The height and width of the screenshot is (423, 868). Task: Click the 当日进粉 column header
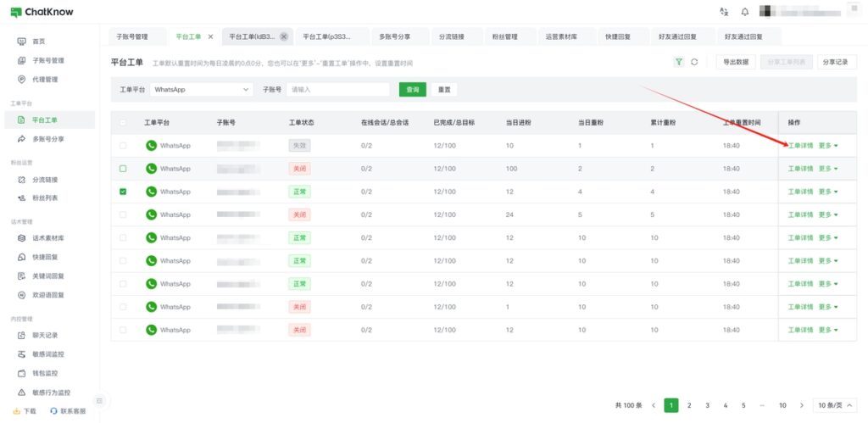(518, 122)
